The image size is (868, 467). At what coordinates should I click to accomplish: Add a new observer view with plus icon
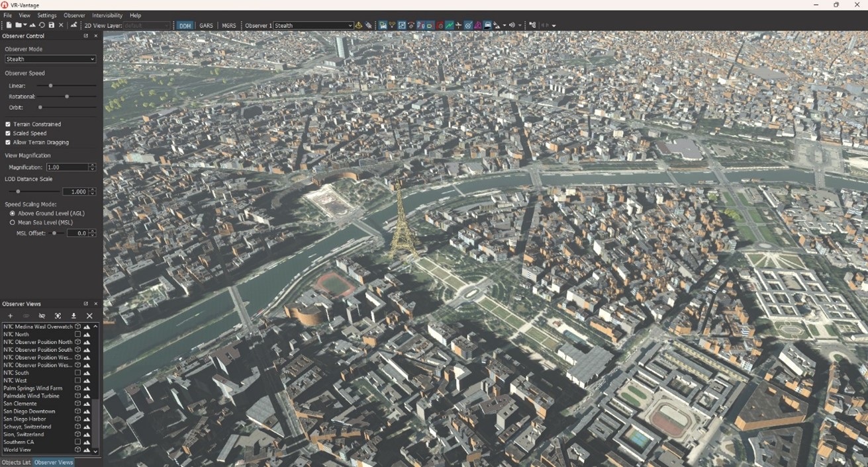point(10,316)
